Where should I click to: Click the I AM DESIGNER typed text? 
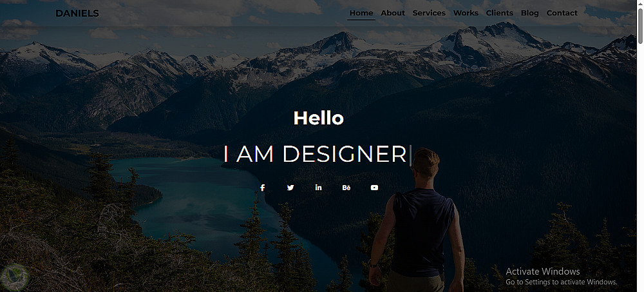click(315, 154)
